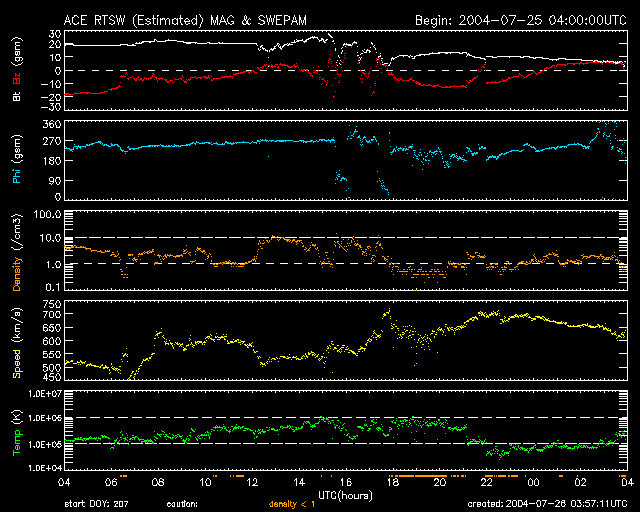Click the '1.0E+04' tick on the Temp axis

(45, 468)
